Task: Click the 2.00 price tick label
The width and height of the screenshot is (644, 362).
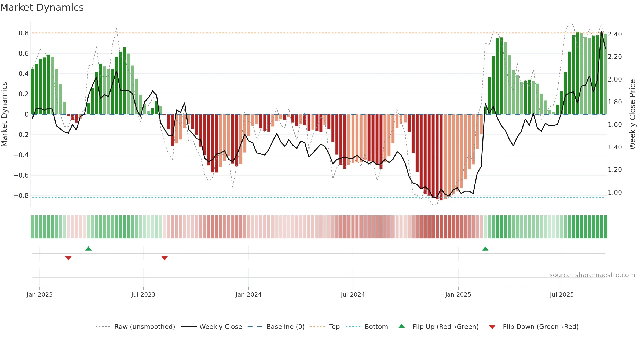Action: click(x=615, y=79)
